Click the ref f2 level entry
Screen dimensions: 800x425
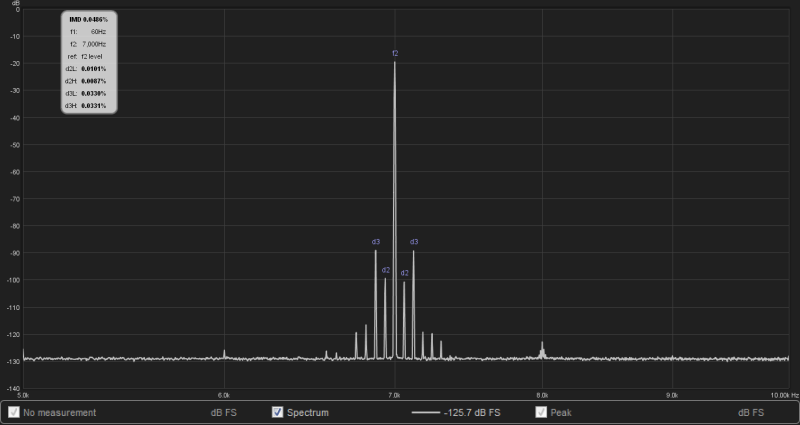tap(86, 57)
